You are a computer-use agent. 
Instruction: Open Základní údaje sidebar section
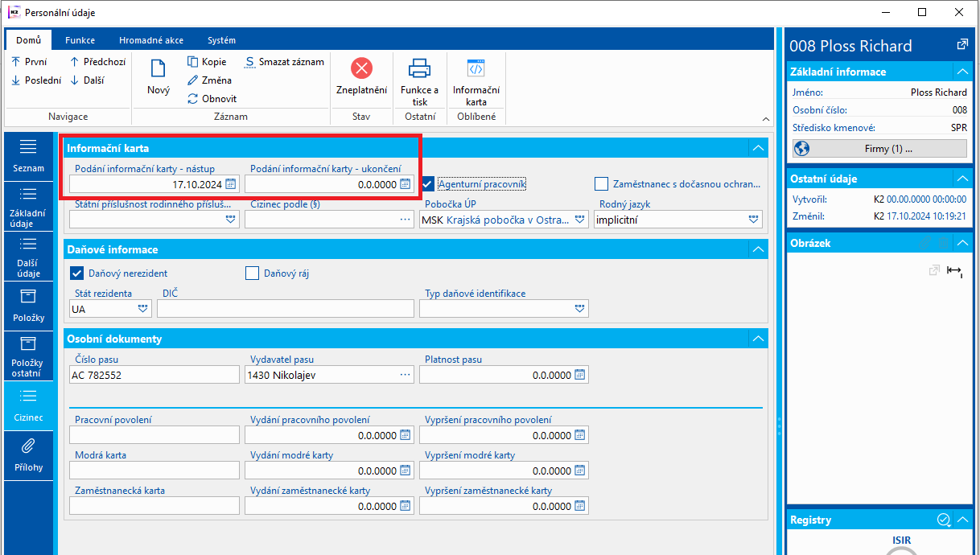point(29,207)
